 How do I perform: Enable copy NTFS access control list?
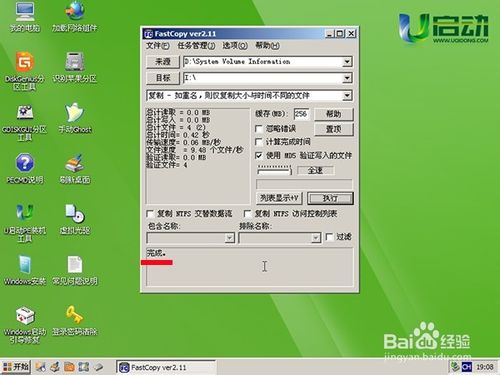pyautogui.click(x=247, y=213)
